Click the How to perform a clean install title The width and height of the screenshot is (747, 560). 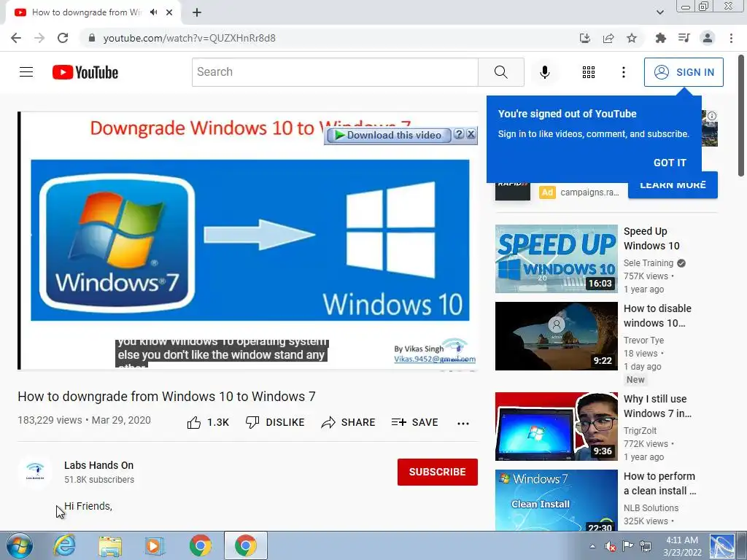[x=659, y=483]
